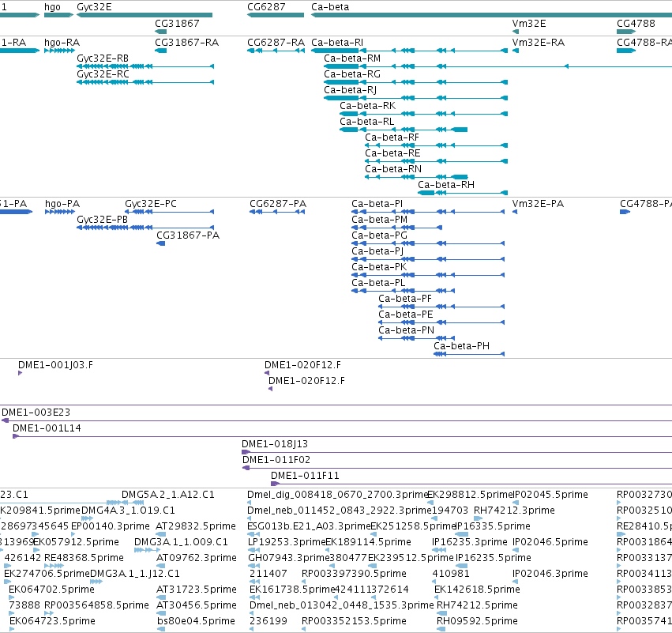Open the bs80e04.5prime EST
This screenshot has height=633, width=672.
point(196,621)
